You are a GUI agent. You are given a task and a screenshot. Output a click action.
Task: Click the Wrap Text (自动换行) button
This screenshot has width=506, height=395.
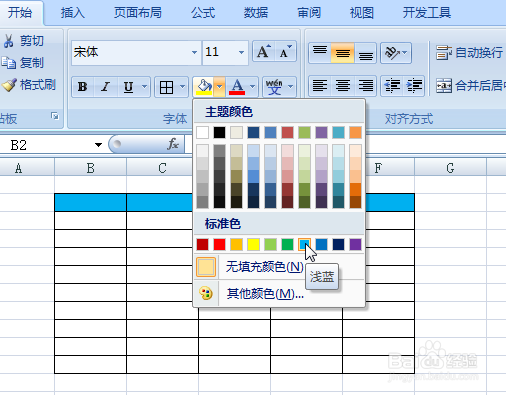pos(470,53)
